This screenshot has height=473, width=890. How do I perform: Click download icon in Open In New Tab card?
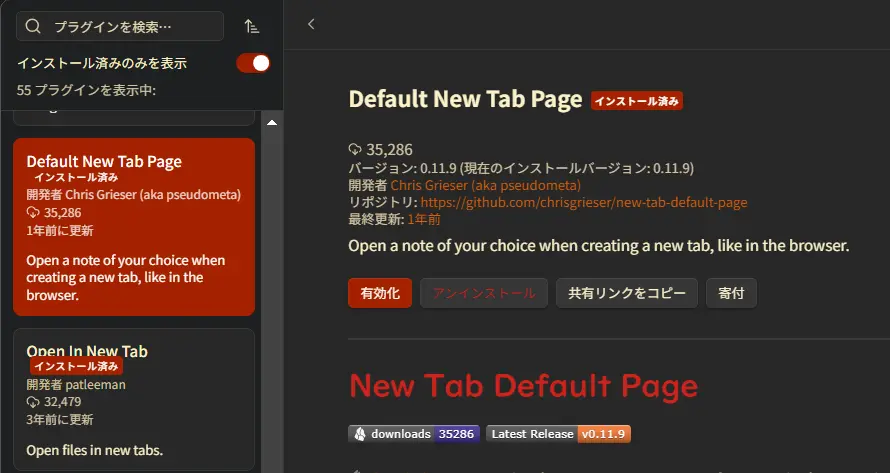coord(33,401)
